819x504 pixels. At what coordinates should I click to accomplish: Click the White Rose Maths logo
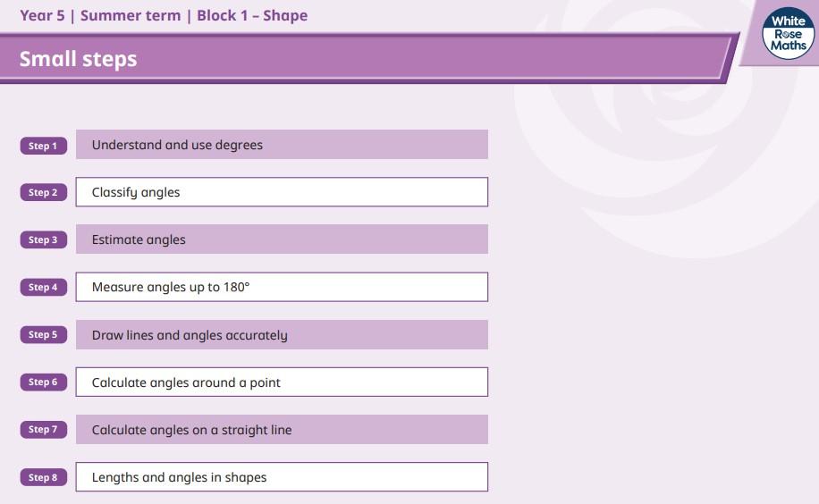pos(788,35)
